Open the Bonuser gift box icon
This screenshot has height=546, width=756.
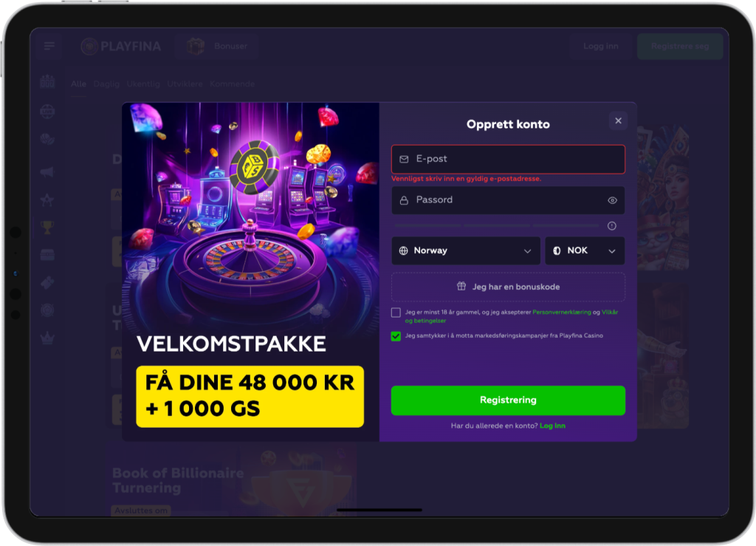pos(196,47)
